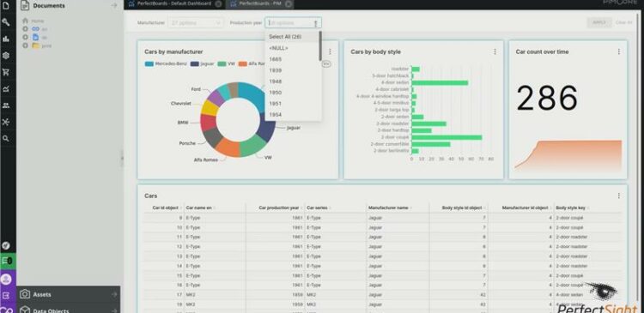Click the MK2 cell in row 17
Viewport: 644px width, 313px height.
(190, 294)
